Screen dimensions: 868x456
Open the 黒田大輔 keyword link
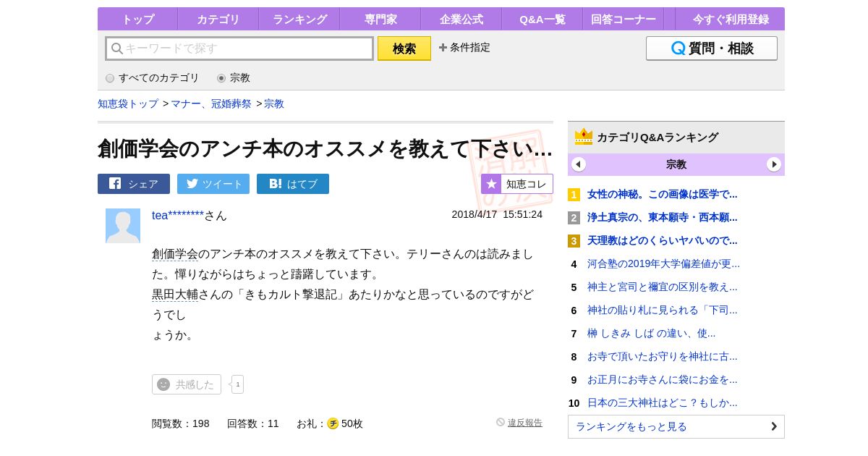tap(175, 295)
